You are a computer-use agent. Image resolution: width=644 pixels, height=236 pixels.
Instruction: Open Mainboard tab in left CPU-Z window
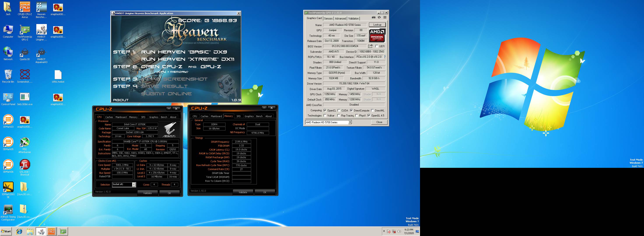[121, 117]
